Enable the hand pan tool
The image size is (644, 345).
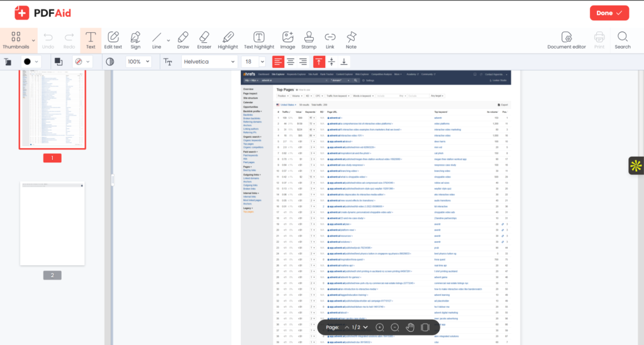coord(409,327)
